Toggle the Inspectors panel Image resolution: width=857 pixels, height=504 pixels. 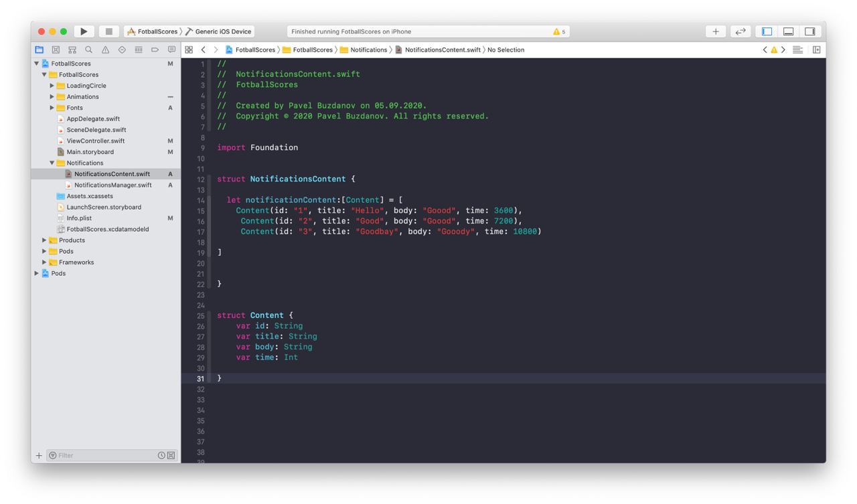(810, 31)
